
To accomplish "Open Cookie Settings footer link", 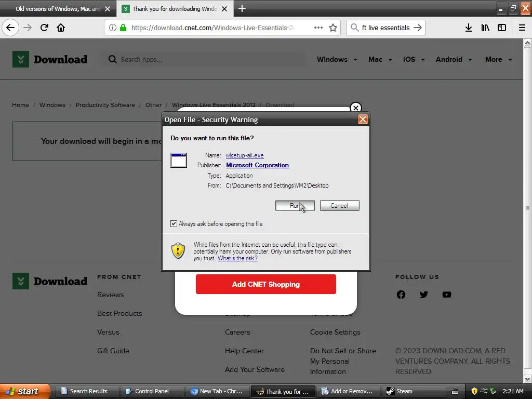I will (335, 332).
